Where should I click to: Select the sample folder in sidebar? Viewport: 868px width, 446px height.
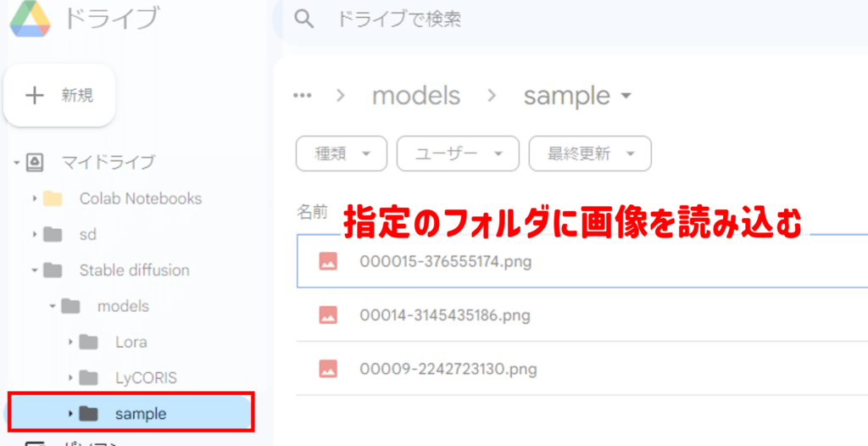click(x=140, y=414)
